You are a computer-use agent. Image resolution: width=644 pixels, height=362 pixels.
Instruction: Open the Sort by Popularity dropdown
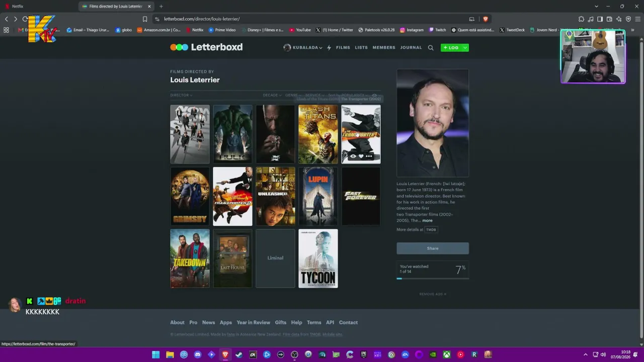click(x=348, y=95)
